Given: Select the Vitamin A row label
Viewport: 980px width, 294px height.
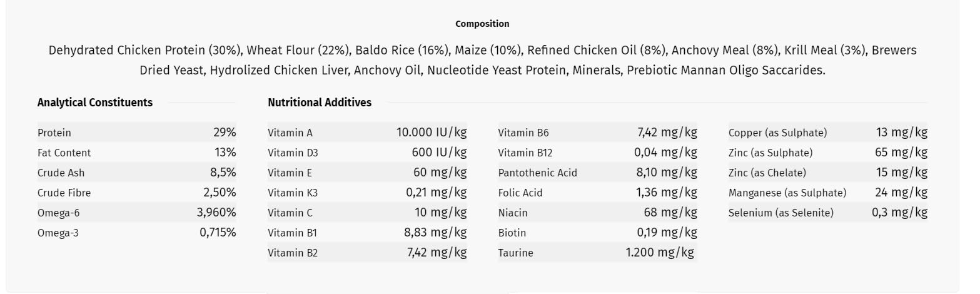Looking at the screenshot, I should [290, 133].
